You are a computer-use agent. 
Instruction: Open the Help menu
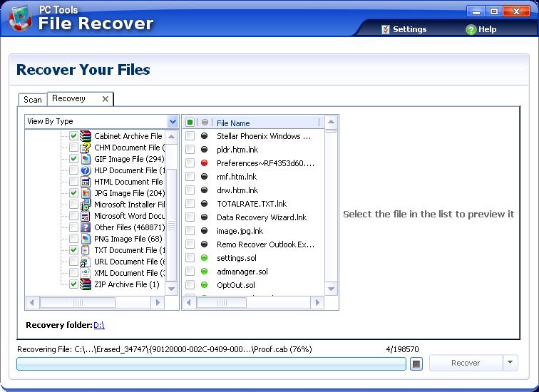pyautogui.click(x=481, y=29)
